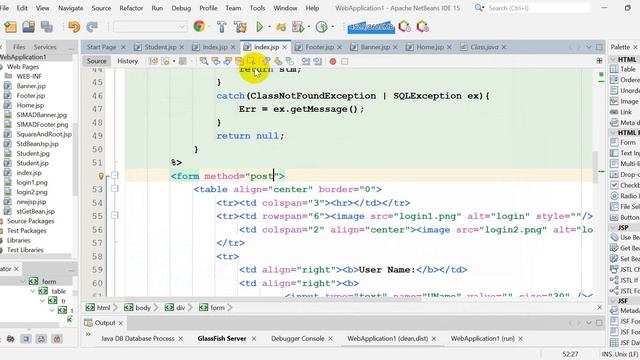This screenshot has width=640, height=360.
Task: Build the project with hammer icon
Action: 222,27
